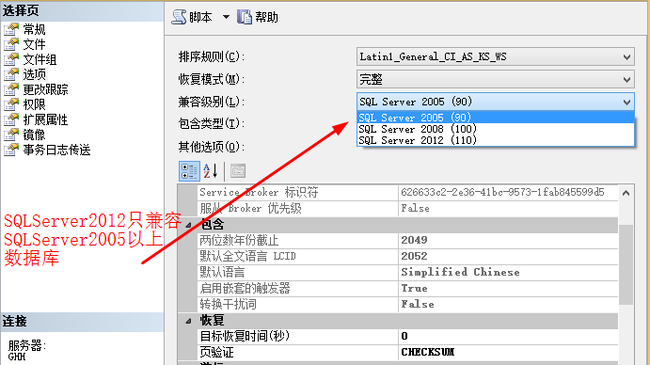The width and height of the screenshot is (650, 365).
Task: Collapse the 恢复 category in property grid
Action: tap(188, 321)
